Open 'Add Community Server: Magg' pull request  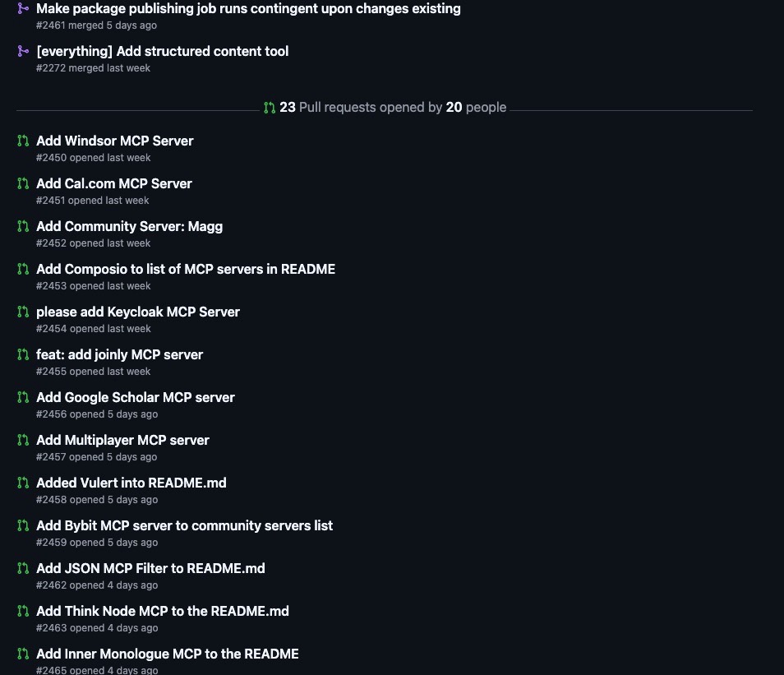coord(130,227)
